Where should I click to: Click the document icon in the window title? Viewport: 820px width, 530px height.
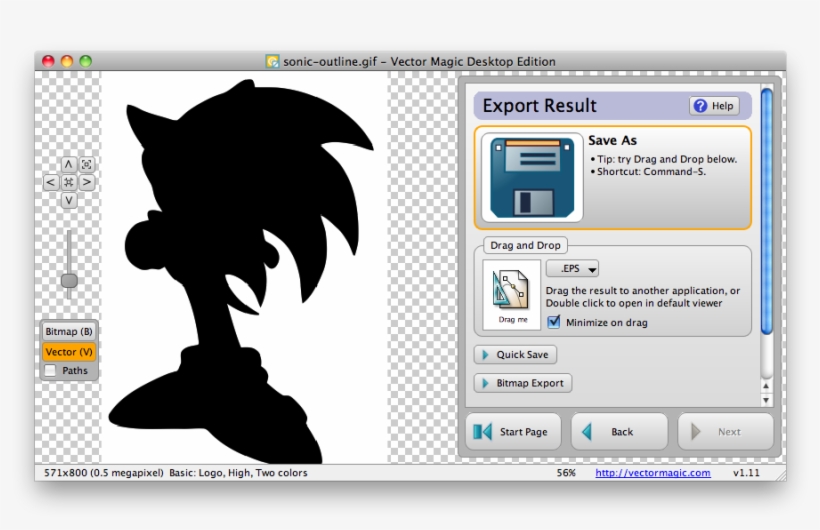272,61
